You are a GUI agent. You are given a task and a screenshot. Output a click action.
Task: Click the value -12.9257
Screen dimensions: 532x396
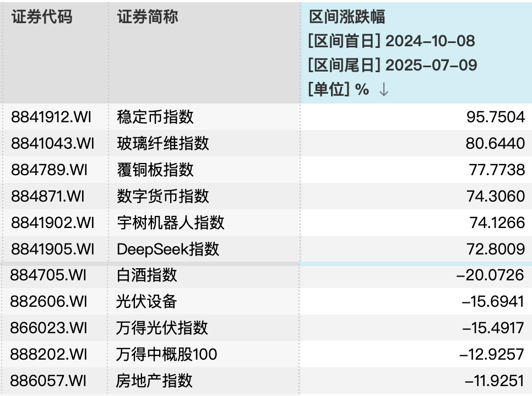pyautogui.click(x=492, y=354)
